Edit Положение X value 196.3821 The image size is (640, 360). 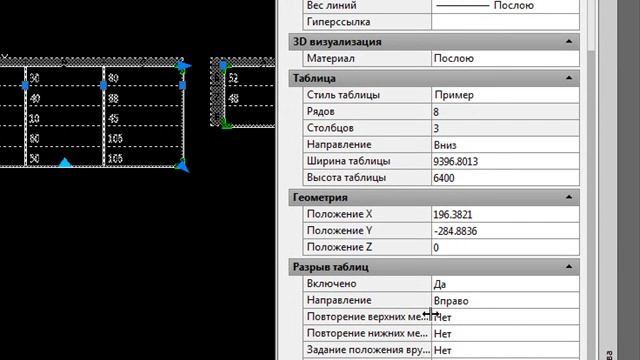tap(505, 214)
